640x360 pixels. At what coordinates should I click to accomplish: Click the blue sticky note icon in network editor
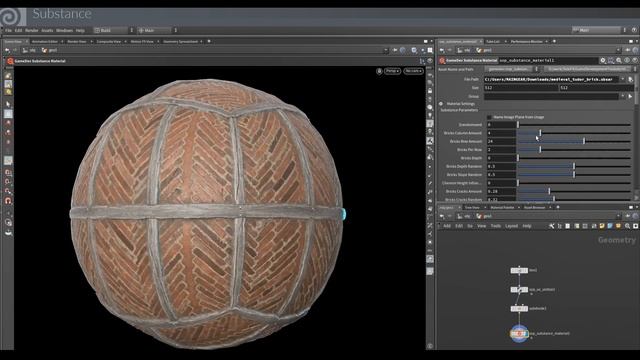point(610,226)
